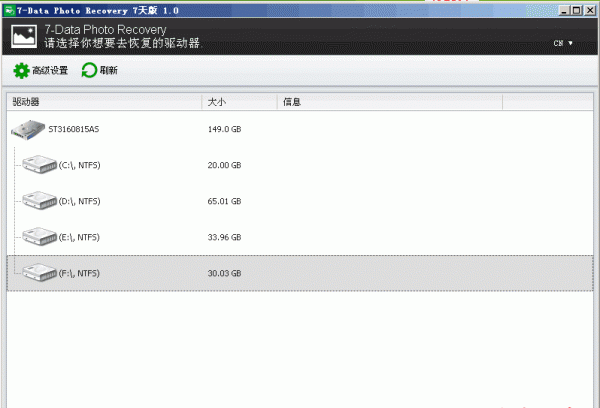Click the 信息 column header
Screen dimensions: 600x408
[x=390, y=102]
